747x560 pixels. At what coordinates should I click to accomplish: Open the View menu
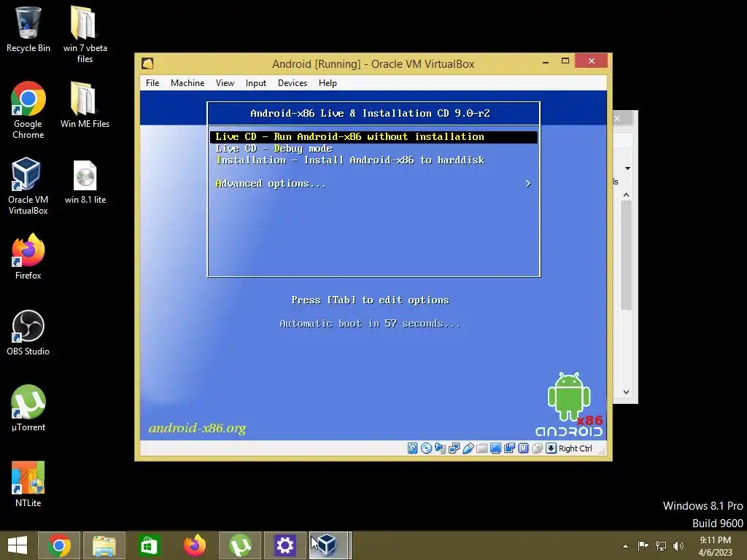(x=225, y=83)
